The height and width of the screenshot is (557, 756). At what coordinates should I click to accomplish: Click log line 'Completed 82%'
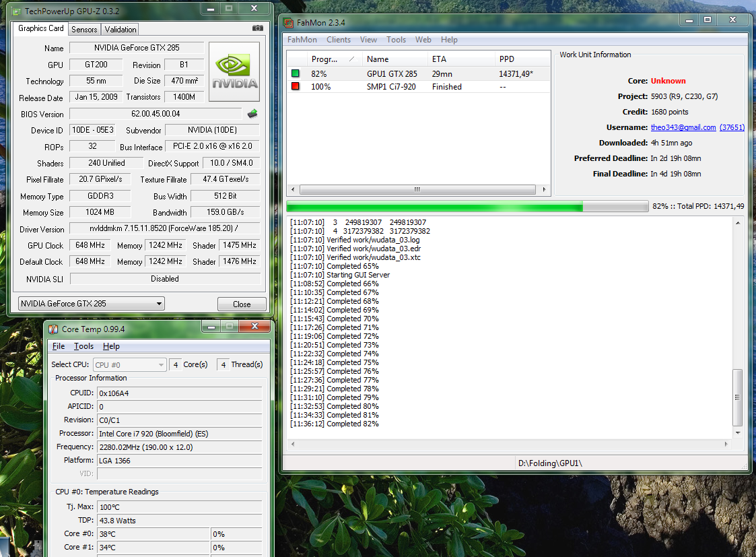point(334,424)
